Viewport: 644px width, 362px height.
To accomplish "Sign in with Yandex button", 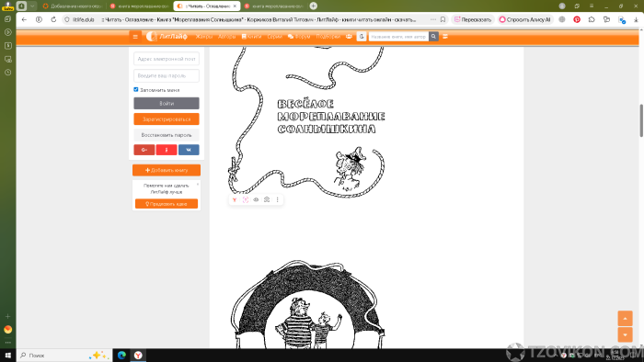I will tap(167, 150).
